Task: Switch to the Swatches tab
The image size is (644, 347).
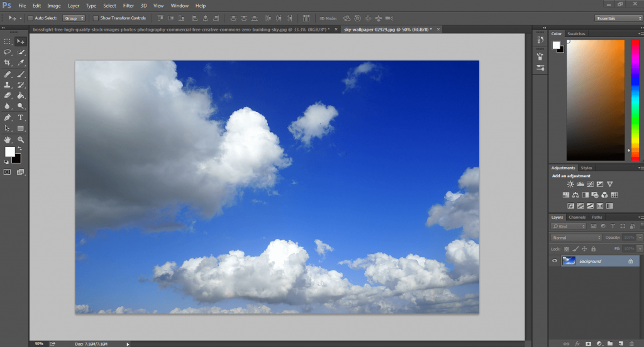Action: click(x=576, y=34)
